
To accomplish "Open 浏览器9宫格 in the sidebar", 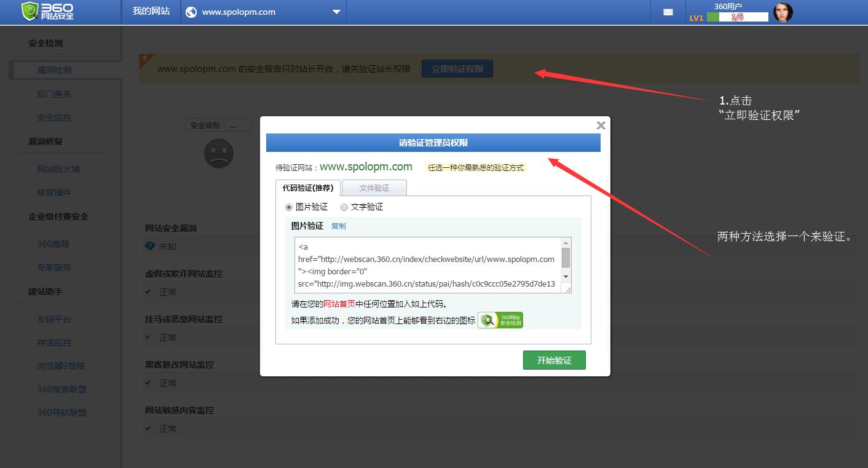I will [x=61, y=366].
